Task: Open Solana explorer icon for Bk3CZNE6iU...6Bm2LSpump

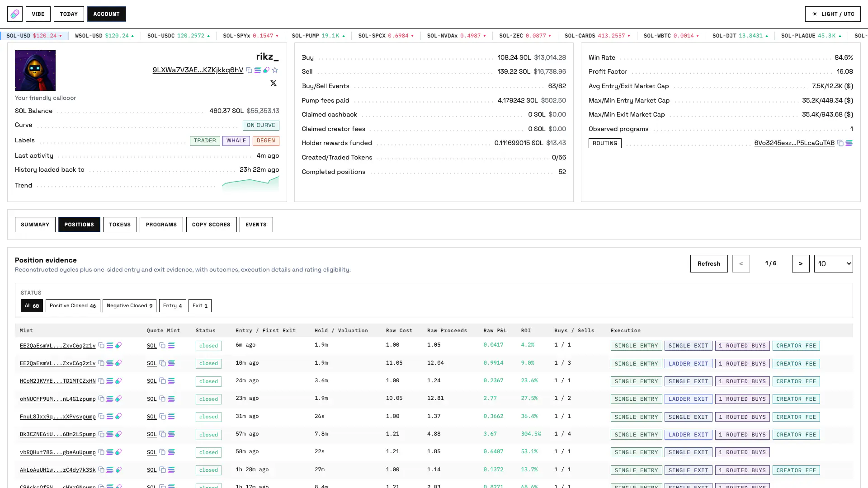Action: [110, 434]
